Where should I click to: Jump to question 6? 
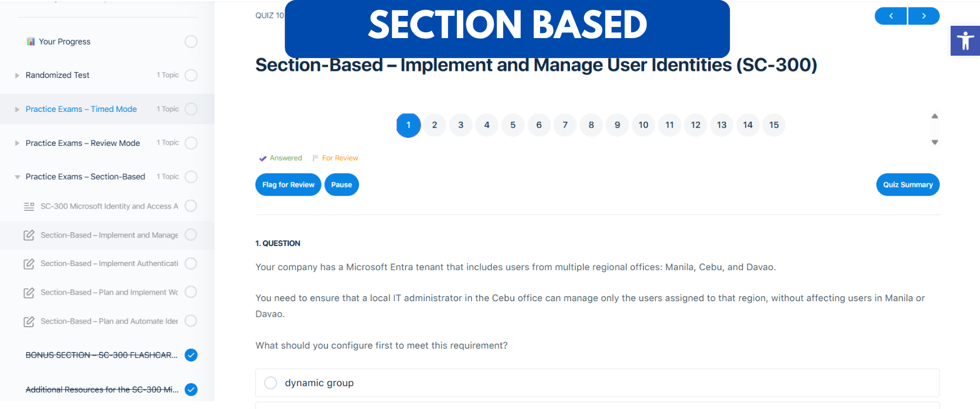click(x=539, y=125)
